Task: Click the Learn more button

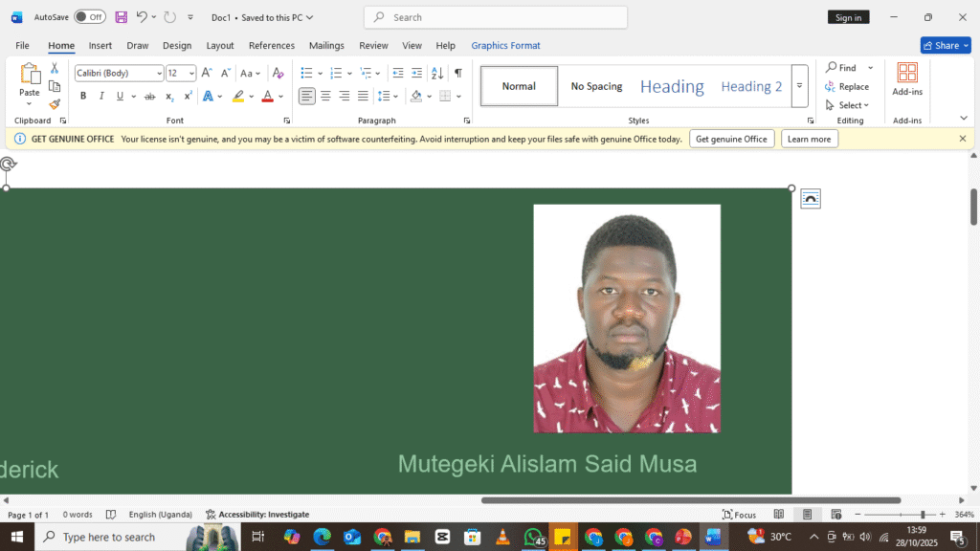Action: tap(809, 139)
